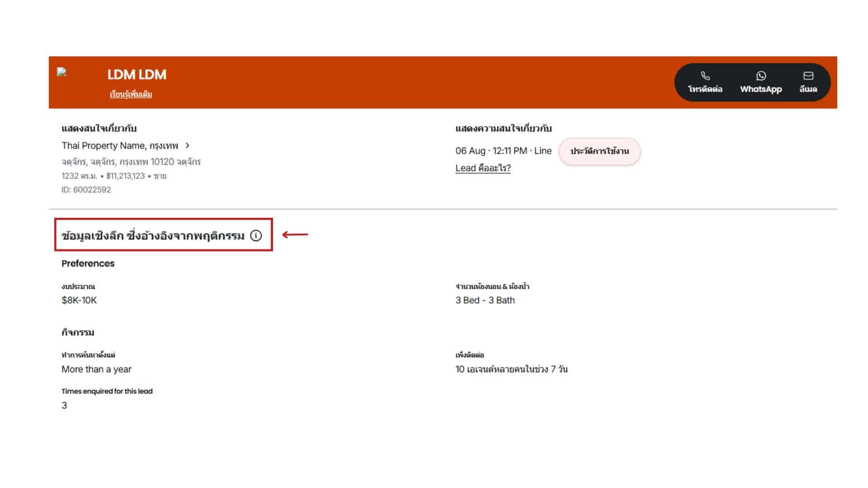Open WhatsApp chat with the lead
Image resolution: width=868 pixels, height=488 pixels.
point(760,82)
